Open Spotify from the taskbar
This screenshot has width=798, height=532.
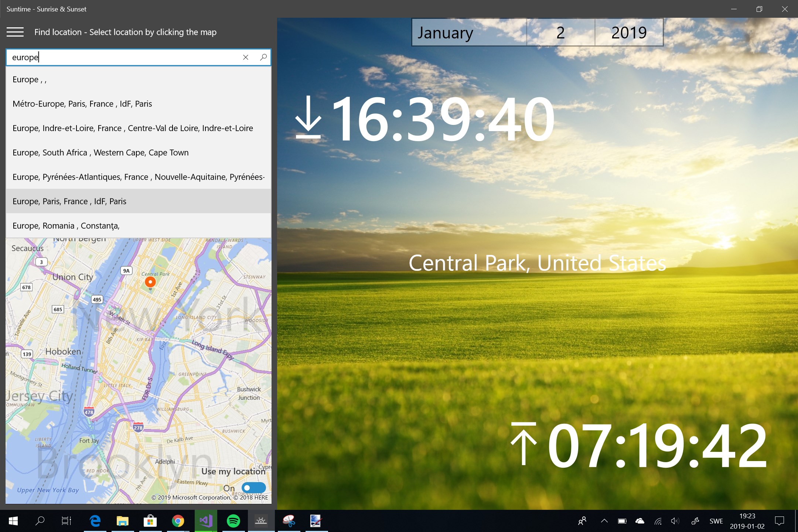click(233, 521)
